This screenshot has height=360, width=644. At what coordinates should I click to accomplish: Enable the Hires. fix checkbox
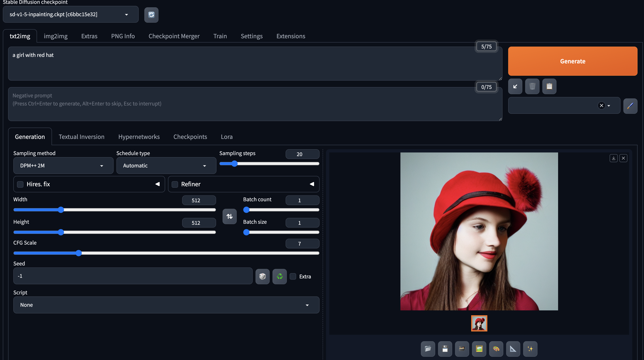[20, 184]
